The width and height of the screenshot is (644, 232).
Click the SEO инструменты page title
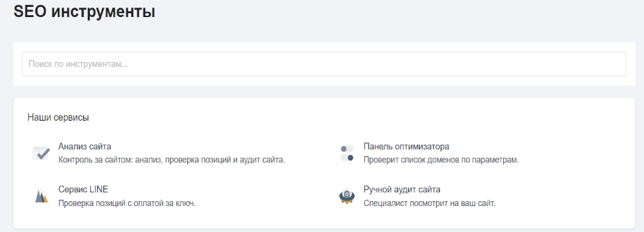click(85, 11)
